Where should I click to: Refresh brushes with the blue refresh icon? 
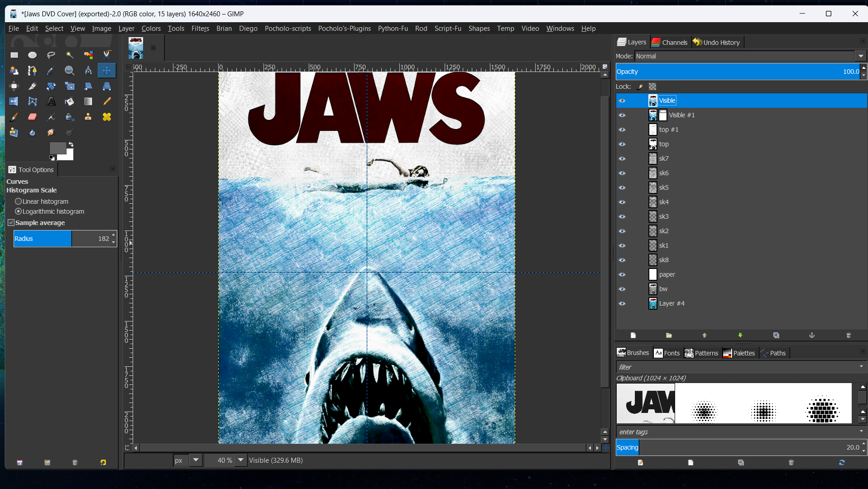pos(842,462)
